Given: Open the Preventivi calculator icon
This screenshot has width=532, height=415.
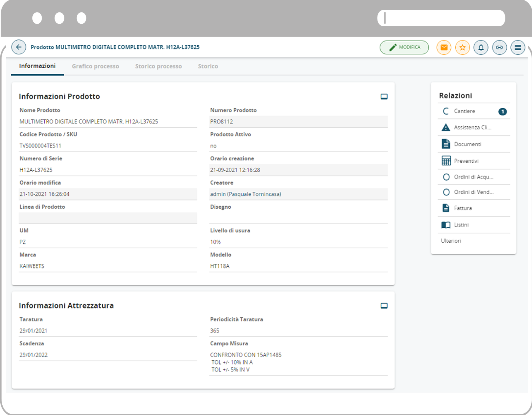Looking at the screenshot, I should click(446, 161).
